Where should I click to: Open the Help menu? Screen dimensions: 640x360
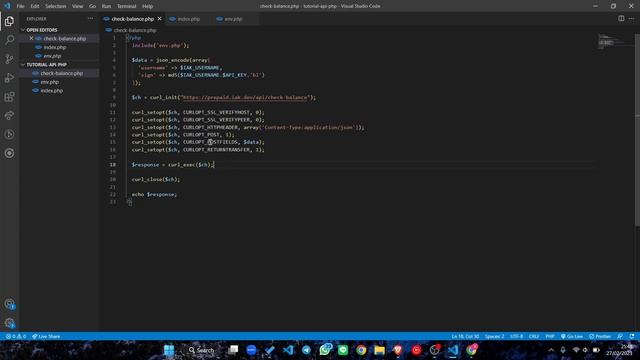coord(148,6)
